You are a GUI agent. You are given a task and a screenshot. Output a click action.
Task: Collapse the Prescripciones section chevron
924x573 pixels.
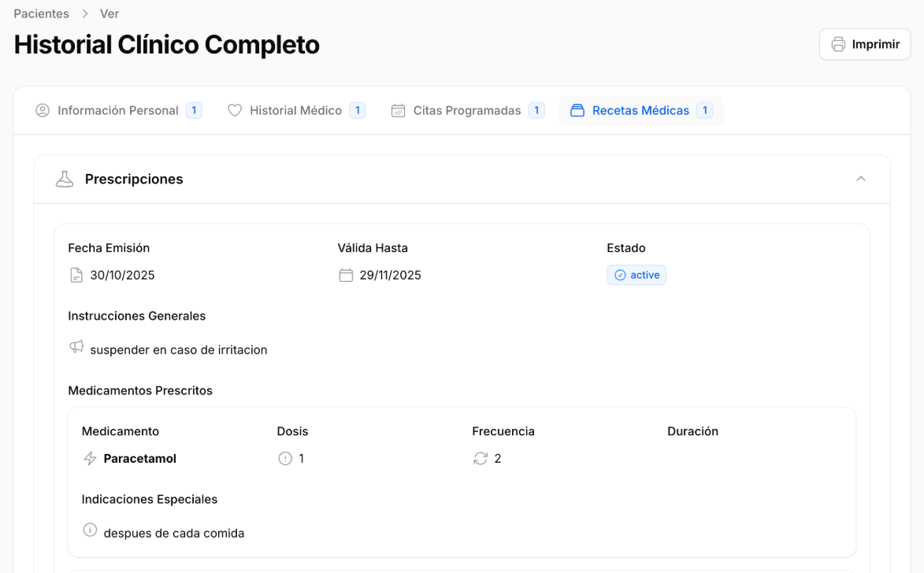pyautogui.click(x=860, y=179)
